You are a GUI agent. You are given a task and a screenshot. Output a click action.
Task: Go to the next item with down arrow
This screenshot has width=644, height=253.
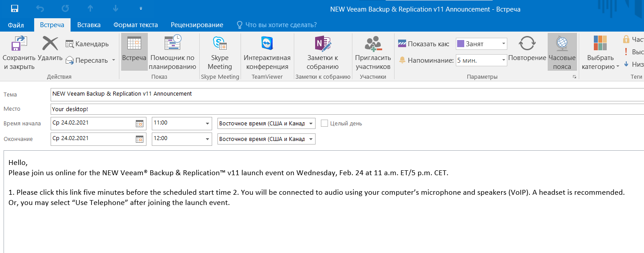(115, 8)
